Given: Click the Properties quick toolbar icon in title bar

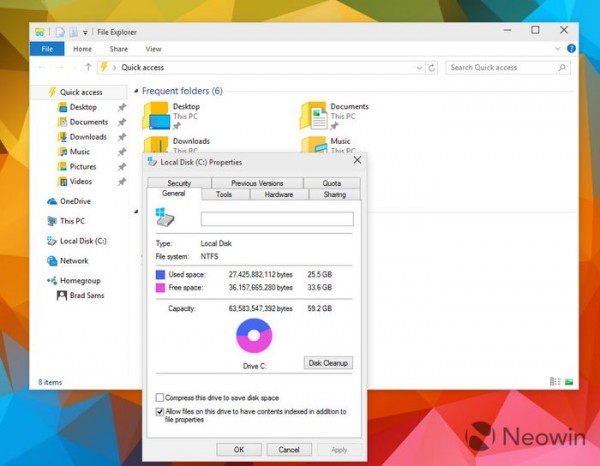Looking at the screenshot, I should (60, 32).
